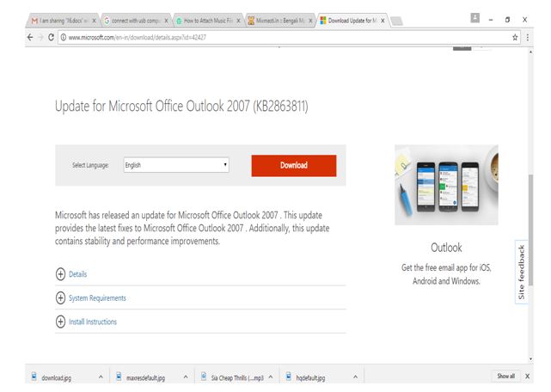
Task: Click the red Download button
Action: pos(294,165)
